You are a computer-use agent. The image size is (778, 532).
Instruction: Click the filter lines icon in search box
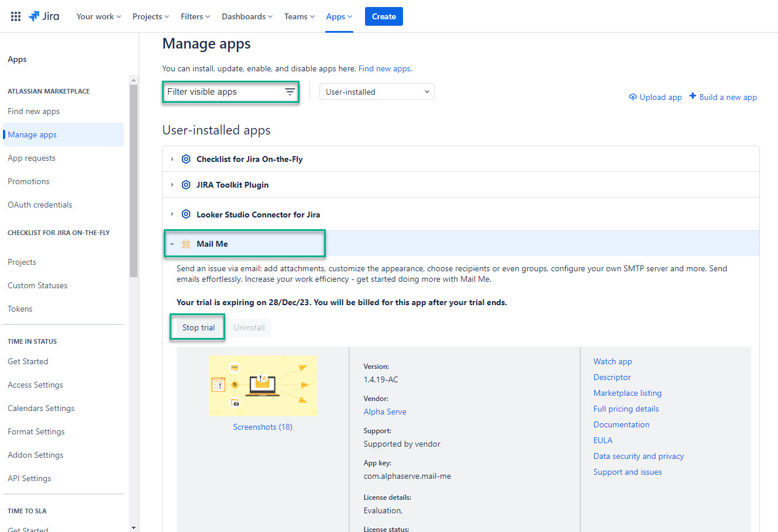click(290, 92)
